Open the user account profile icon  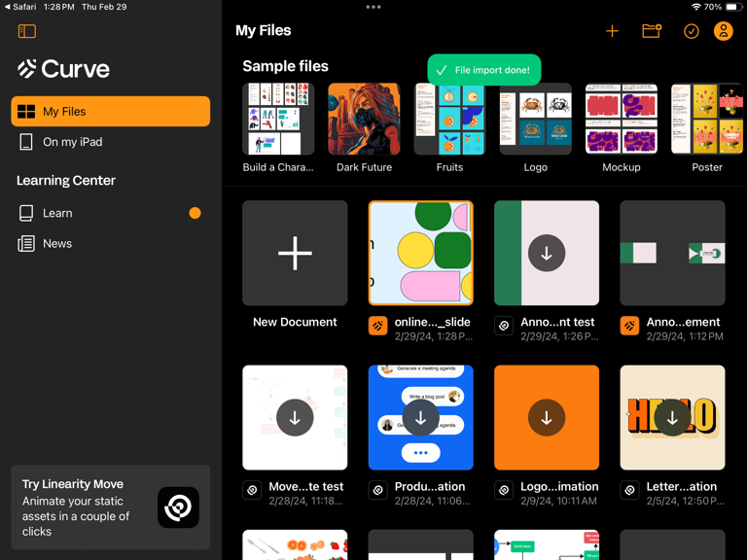pos(723,31)
